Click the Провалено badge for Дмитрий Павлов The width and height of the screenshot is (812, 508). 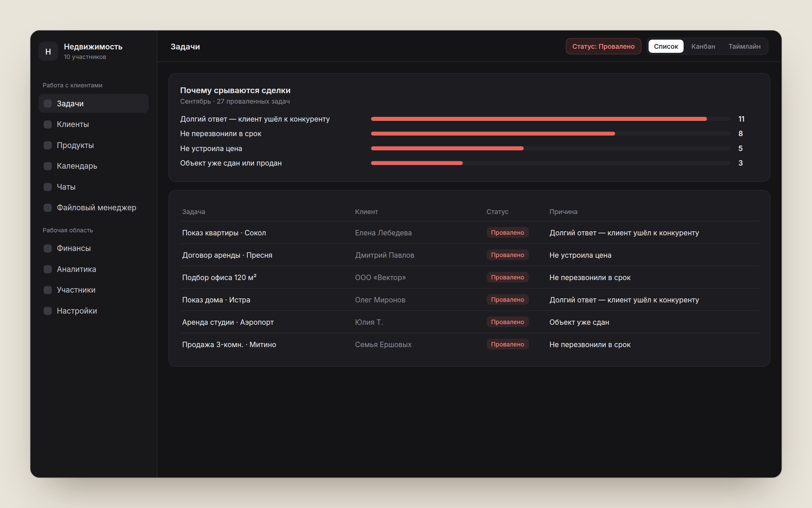pyautogui.click(x=507, y=255)
